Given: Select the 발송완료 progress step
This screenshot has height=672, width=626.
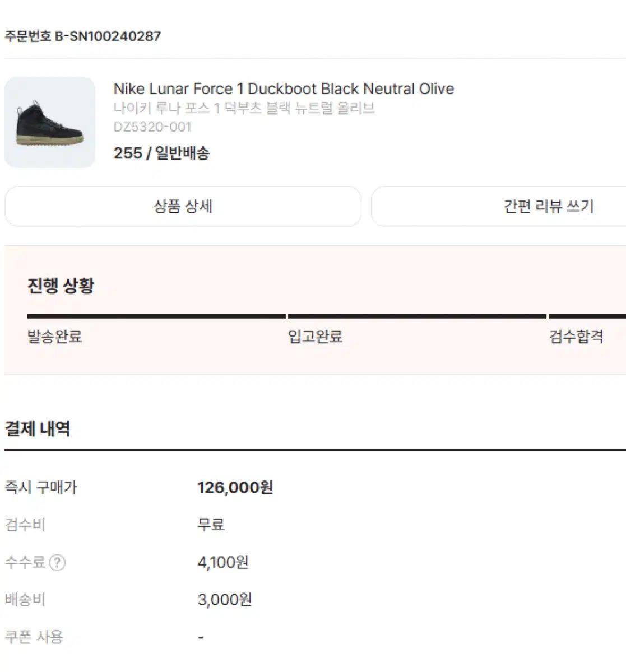Looking at the screenshot, I should [x=55, y=337].
